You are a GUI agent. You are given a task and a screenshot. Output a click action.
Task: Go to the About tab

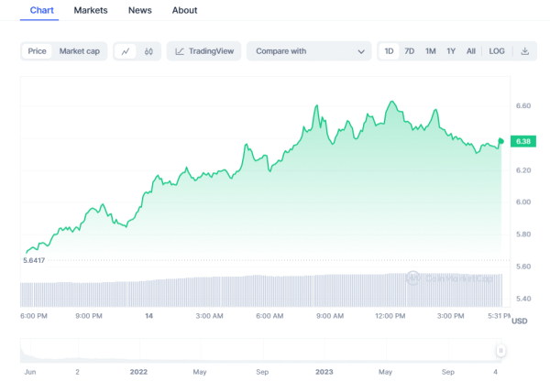[184, 10]
